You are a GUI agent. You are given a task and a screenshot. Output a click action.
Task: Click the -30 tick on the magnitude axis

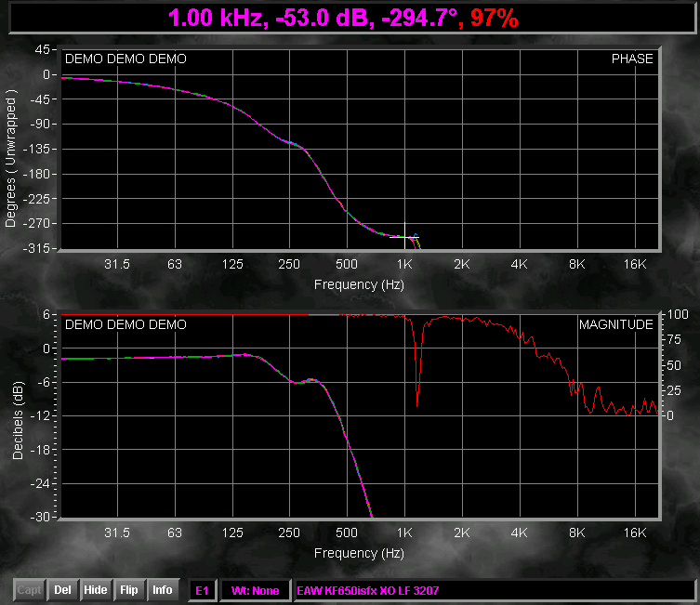40,517
